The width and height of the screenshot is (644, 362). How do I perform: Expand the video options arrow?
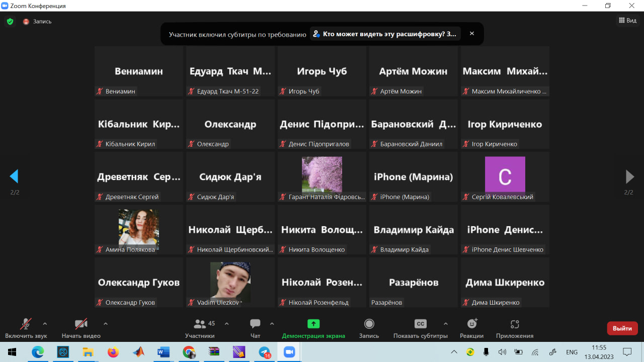[x=105, y=323]
